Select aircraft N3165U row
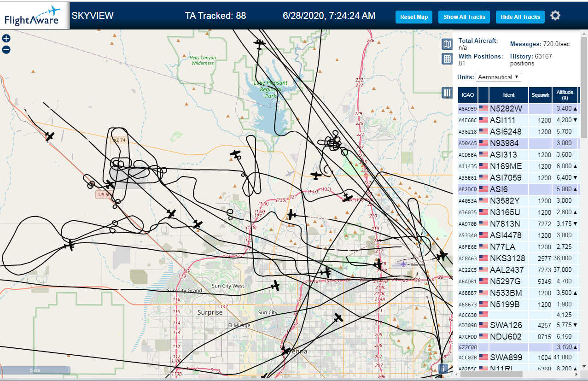Image resolution: width=588 pixels, height=381 pixels. pos(518,212)
